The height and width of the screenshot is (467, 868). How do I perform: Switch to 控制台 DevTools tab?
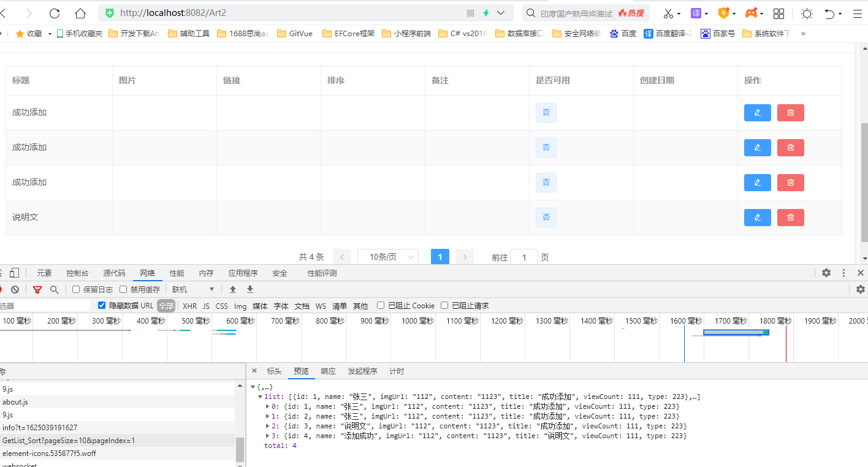[x=77, y=273]
